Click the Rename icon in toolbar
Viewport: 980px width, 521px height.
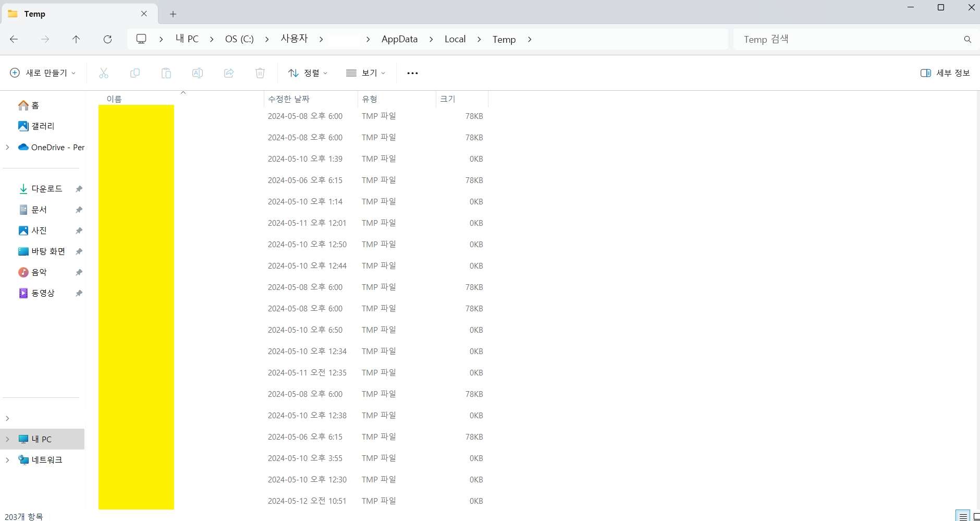pos(198,73)
